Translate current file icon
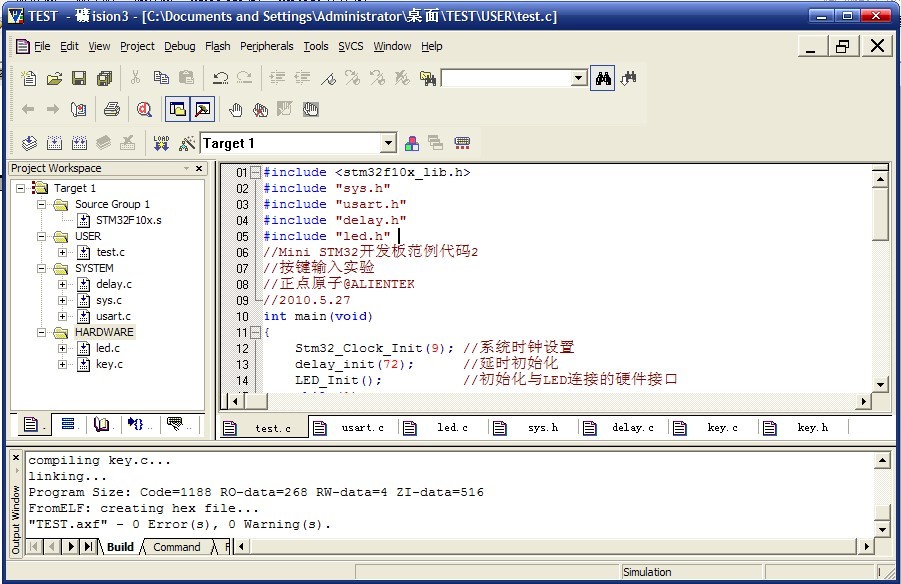901x584 pixels. (x=29, y=143)
